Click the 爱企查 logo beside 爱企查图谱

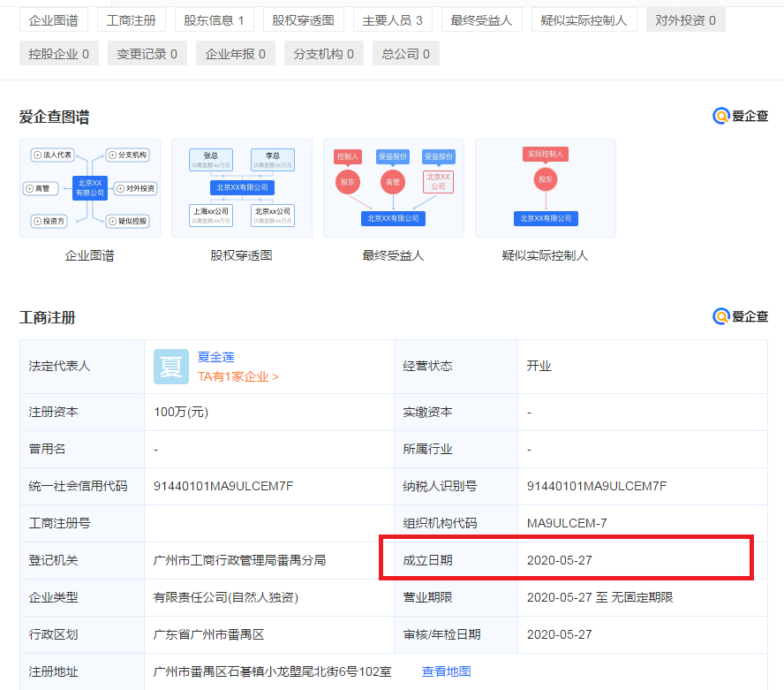(740, 116)
